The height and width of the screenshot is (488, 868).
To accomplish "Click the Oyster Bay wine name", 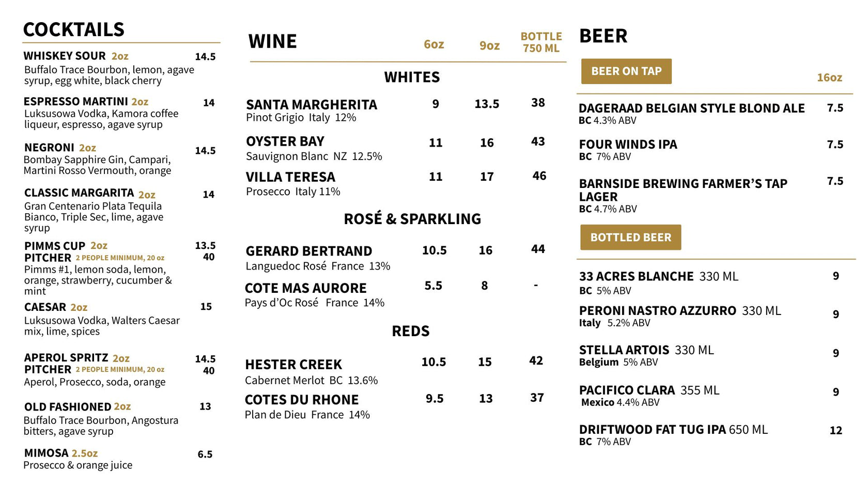I will (285, 141).
